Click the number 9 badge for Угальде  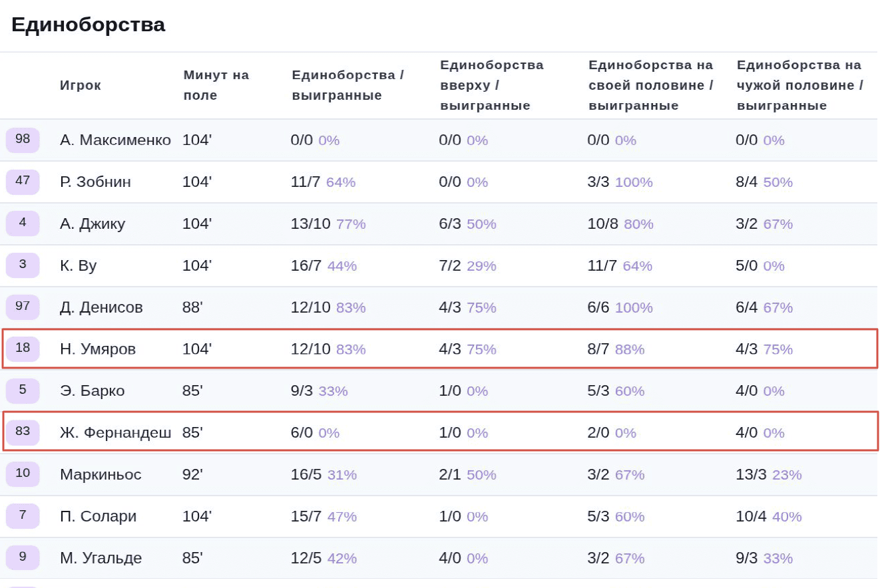pos(23,557)
